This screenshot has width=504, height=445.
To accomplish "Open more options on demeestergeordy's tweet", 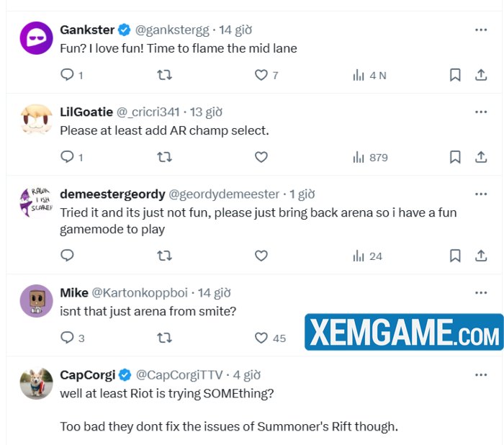I will pyautogui.click(x=481, y=194).
